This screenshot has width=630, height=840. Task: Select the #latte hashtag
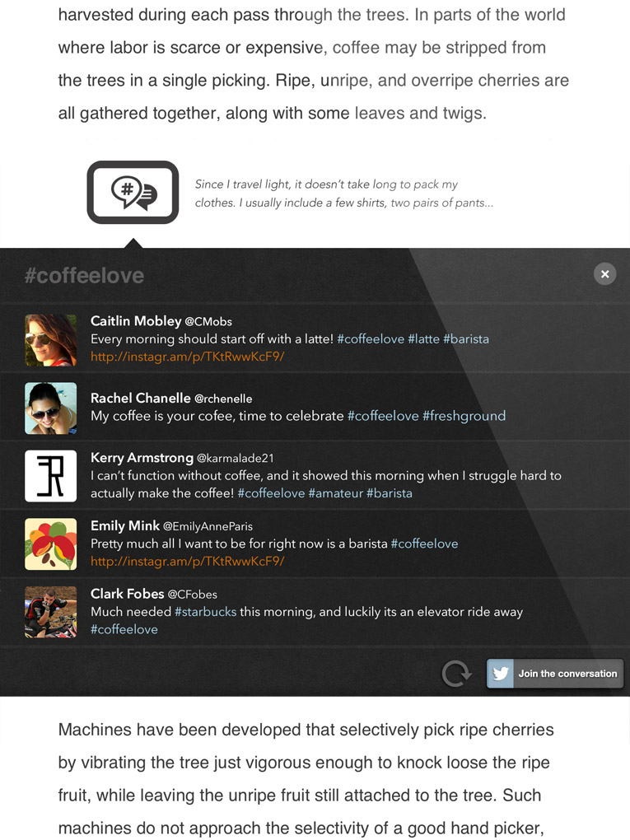(x=423, y=339)
